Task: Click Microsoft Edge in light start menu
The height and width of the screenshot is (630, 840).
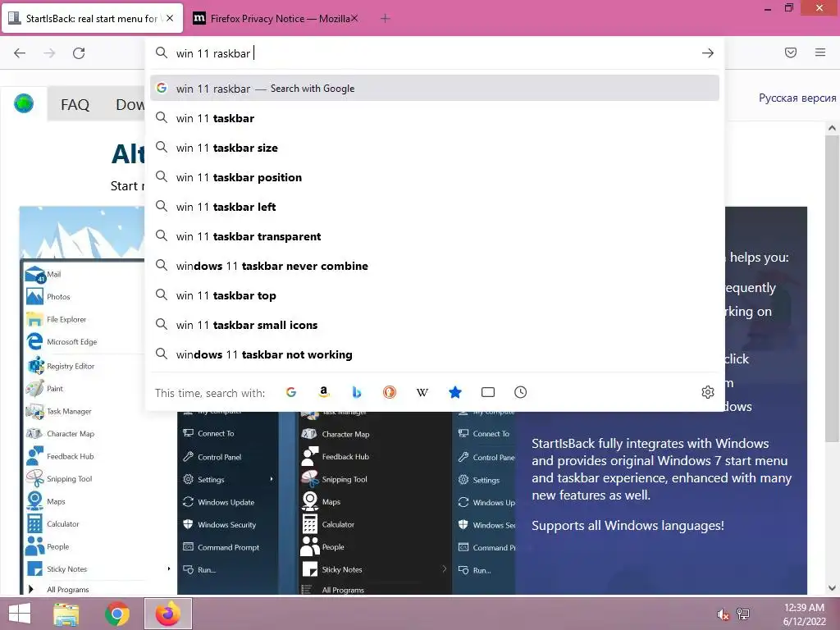Action: (x=72, y=342)
